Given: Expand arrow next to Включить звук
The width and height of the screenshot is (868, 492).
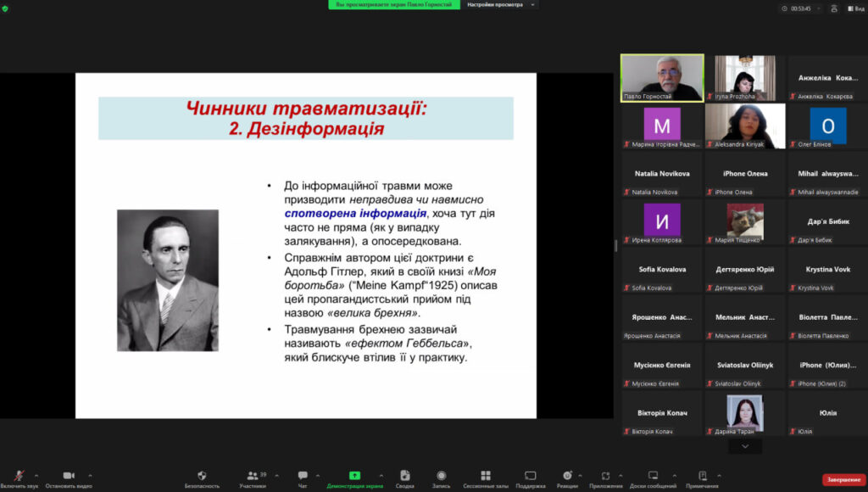Looking at the screenshot, I should pyautogui.click(x=36, y=475).
